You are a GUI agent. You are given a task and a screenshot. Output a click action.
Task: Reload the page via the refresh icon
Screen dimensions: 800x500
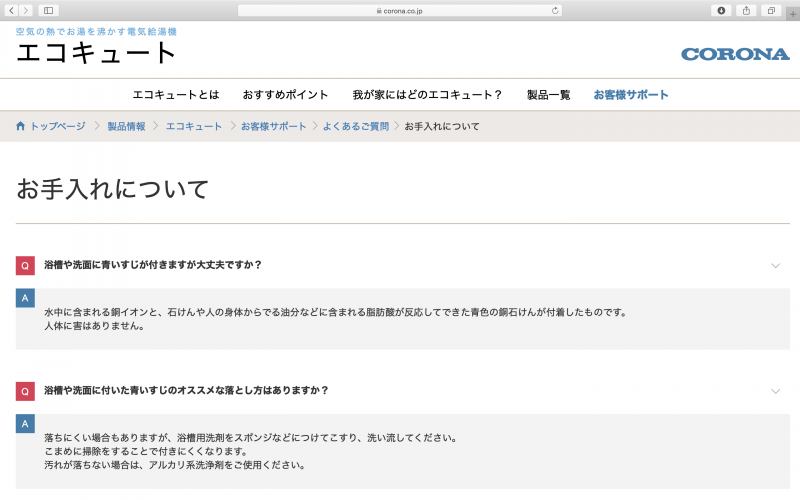tap(555, 10)
